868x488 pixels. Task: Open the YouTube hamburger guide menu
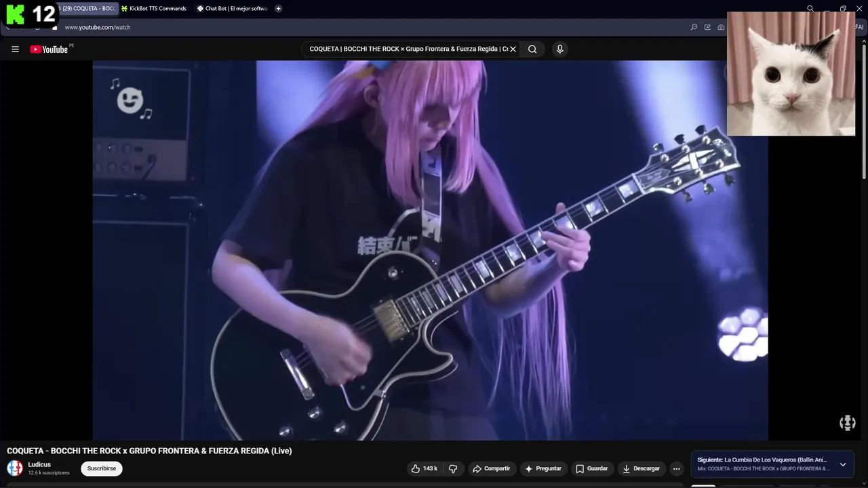click(x=15, y=49)
